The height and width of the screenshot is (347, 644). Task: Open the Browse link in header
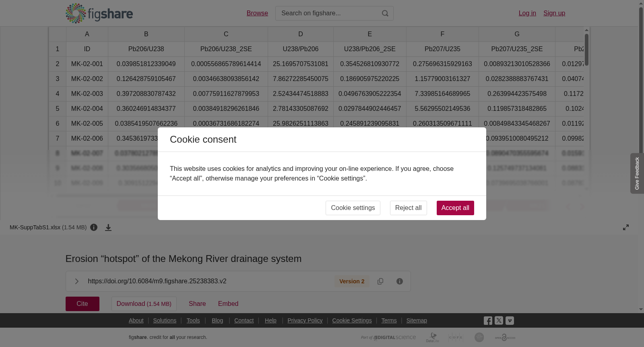(x=257, y=13)
